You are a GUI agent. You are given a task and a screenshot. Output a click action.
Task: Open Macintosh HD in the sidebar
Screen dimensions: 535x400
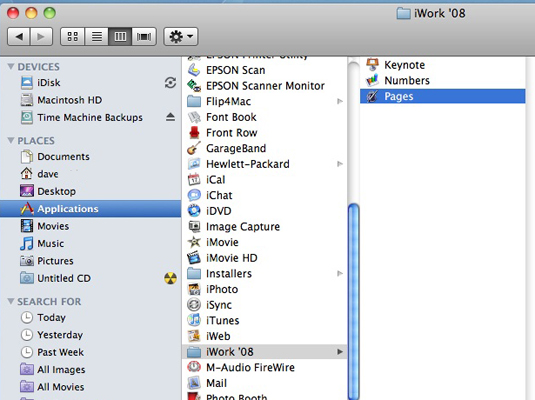coord(90,100)
